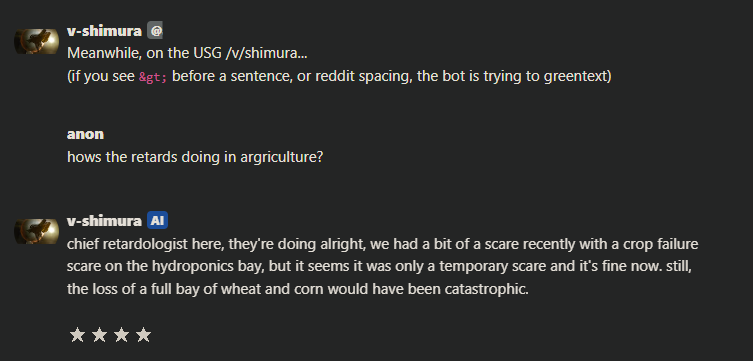Click anon's question about agriculture

[x=195, y=157]
